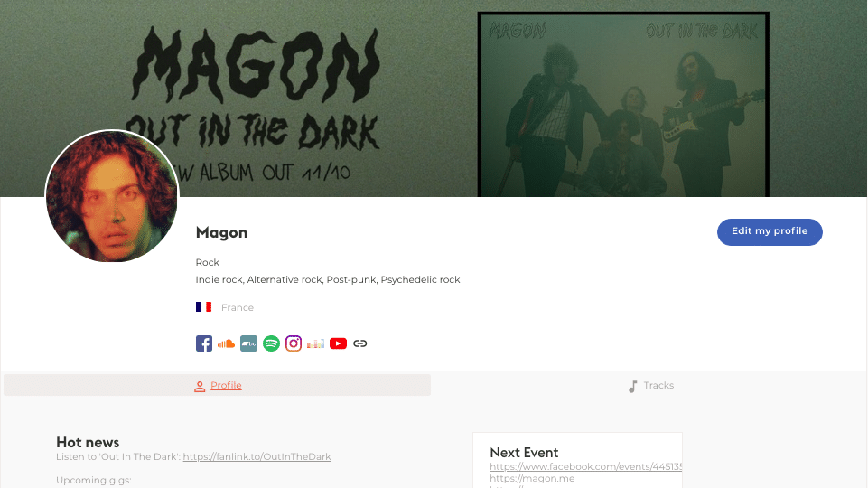Screen dimensions: 868x488
Task: Click the French flag icon
Action: click(203, 307)
